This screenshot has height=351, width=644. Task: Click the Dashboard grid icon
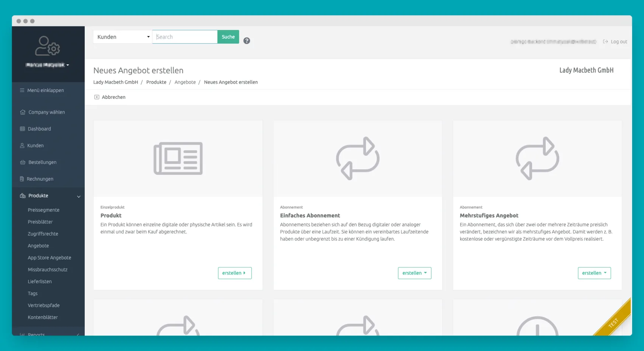22,129
